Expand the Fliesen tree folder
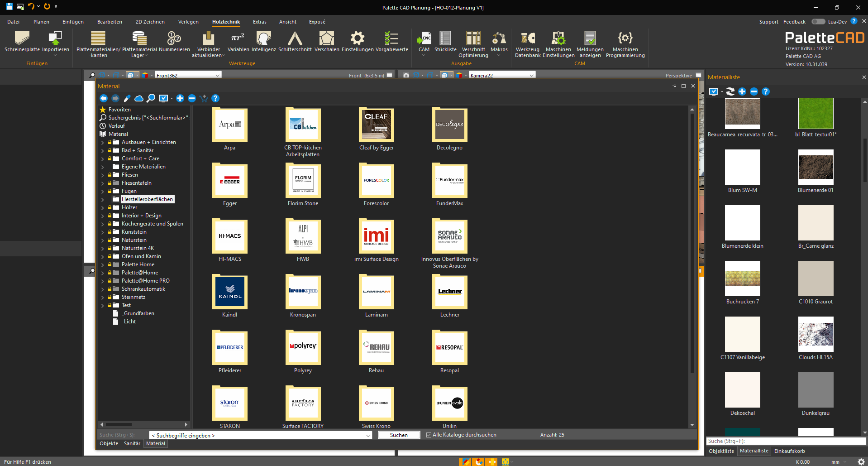This screenshot has width=868, height=466. pos(103,175)
